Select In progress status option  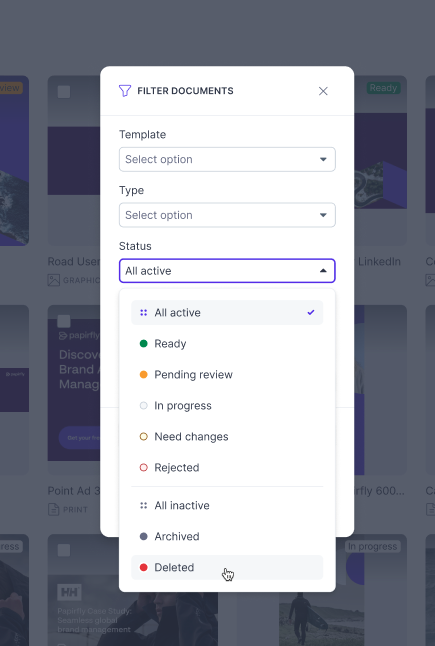(227, 406)
